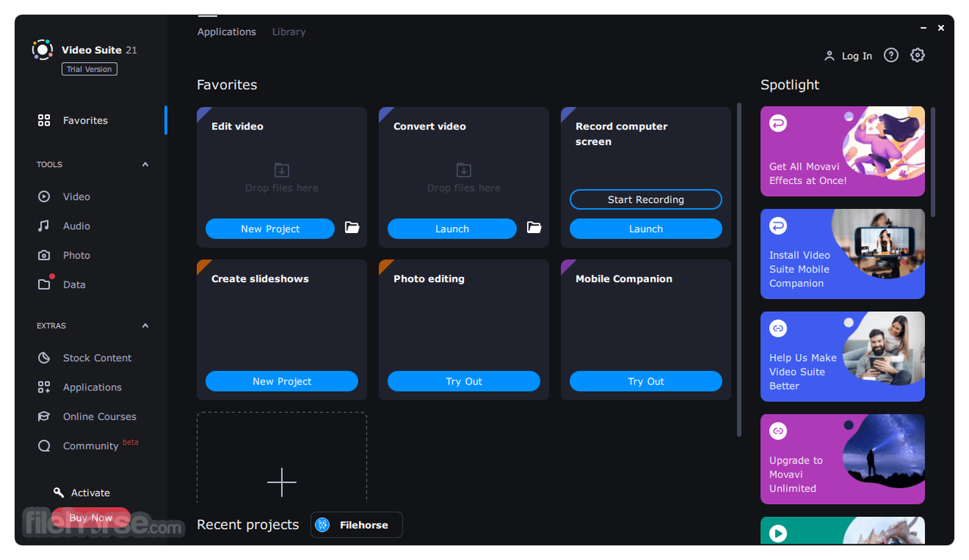Open the help question mark icon
The width and height of the screenshot is (969, 560).
[890, 54]
